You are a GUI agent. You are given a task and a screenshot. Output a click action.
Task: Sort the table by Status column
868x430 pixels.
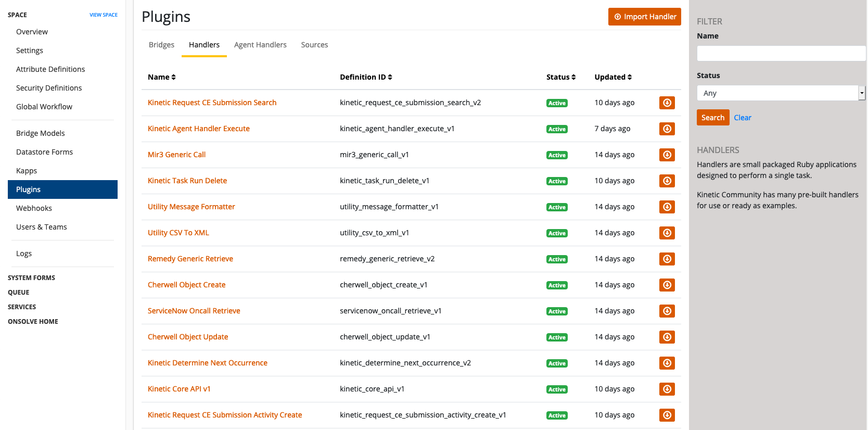tap(561, 77)
